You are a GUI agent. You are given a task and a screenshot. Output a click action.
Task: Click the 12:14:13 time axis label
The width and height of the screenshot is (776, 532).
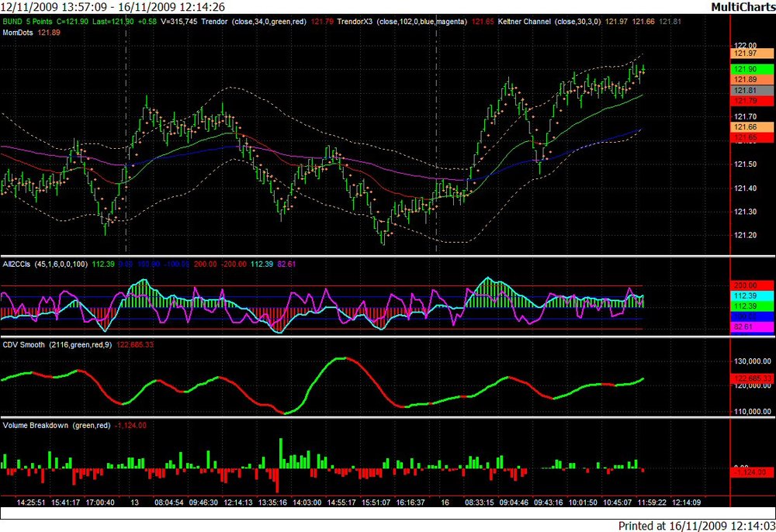238,503
